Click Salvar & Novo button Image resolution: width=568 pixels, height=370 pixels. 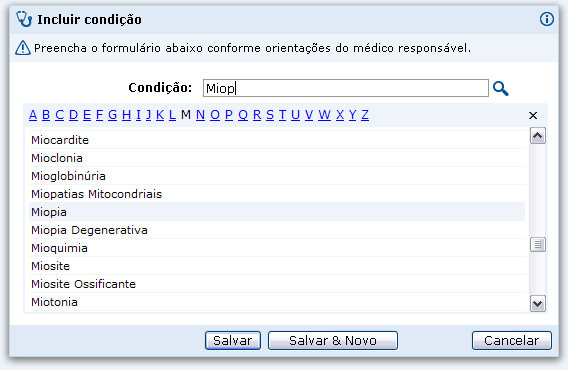click(333, 341)
